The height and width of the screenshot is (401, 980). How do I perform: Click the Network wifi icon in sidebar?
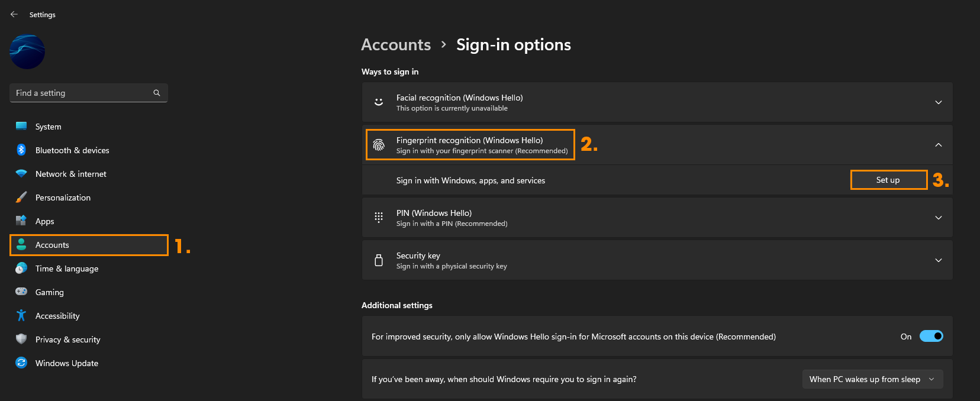pos(21,173)
